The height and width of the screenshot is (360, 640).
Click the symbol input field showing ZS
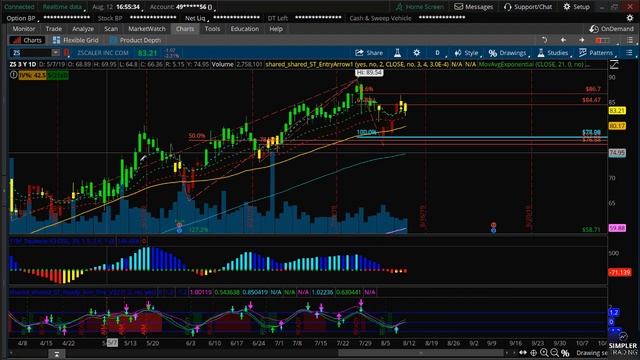point(31,53)
